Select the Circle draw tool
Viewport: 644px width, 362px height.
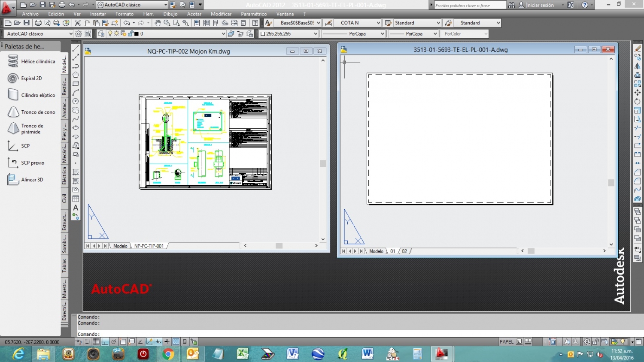click(76, 101)
